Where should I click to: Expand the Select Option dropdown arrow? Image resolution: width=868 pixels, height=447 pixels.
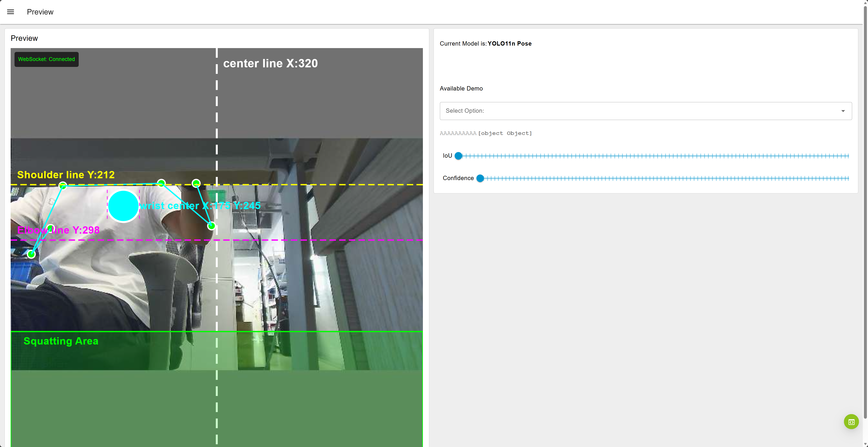pos(843,111)
